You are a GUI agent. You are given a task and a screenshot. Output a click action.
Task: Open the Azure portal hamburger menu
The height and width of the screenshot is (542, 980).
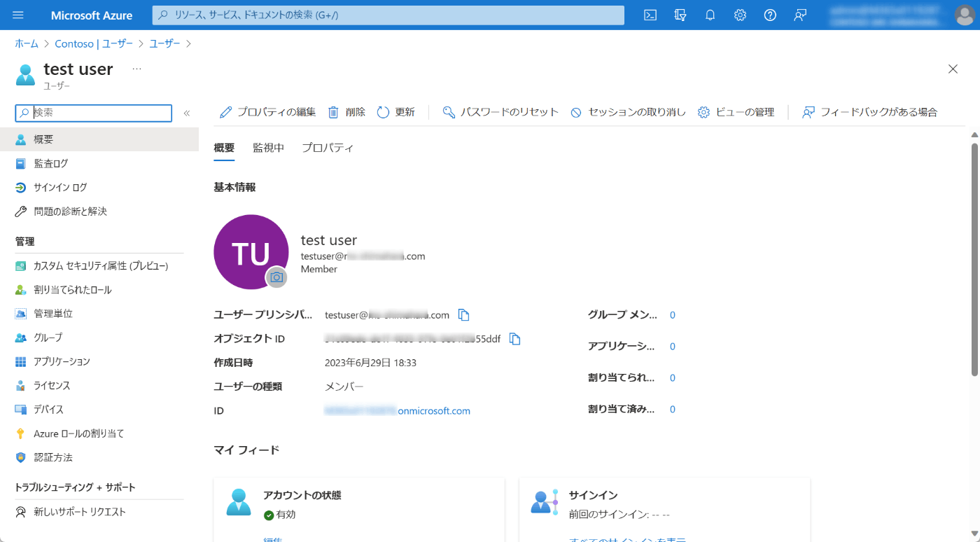(18, 15)
